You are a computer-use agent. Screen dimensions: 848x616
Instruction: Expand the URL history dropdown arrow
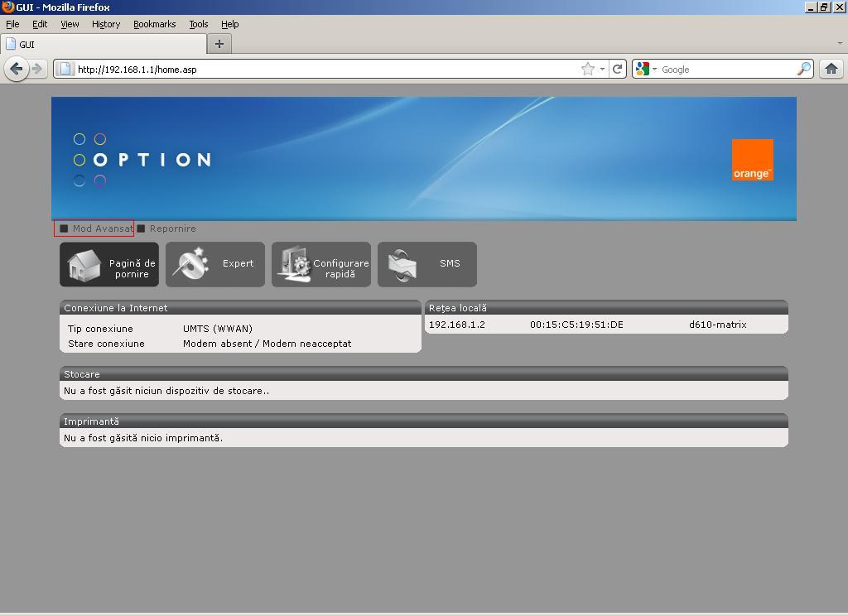coord(602,70)
